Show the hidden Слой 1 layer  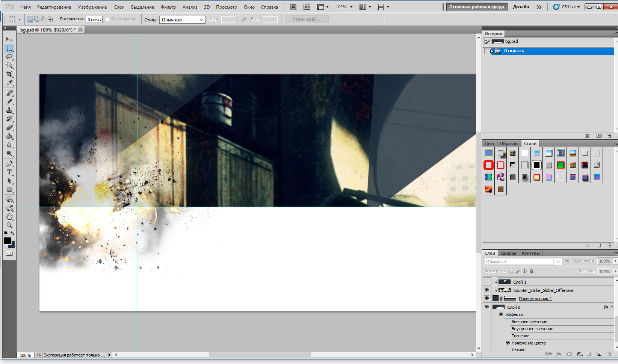coord(487,282)
